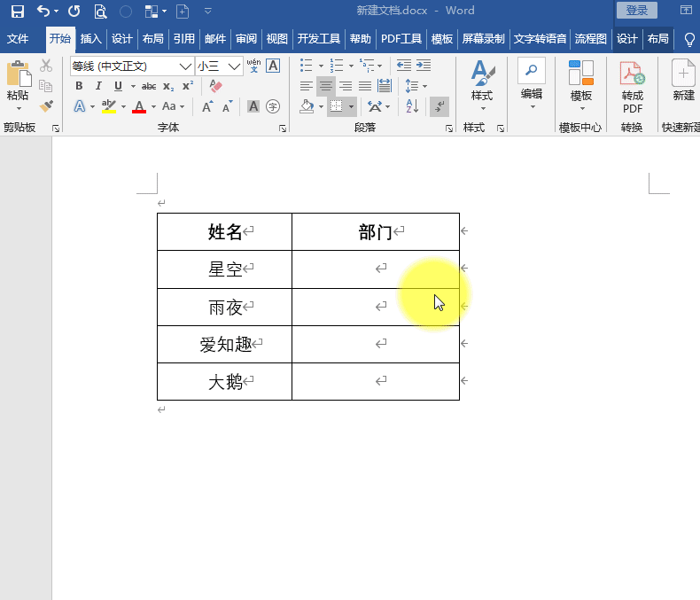Switch to the 引用 tab
The width and height of the screenshot is (700, 600).
coord(184,39)
